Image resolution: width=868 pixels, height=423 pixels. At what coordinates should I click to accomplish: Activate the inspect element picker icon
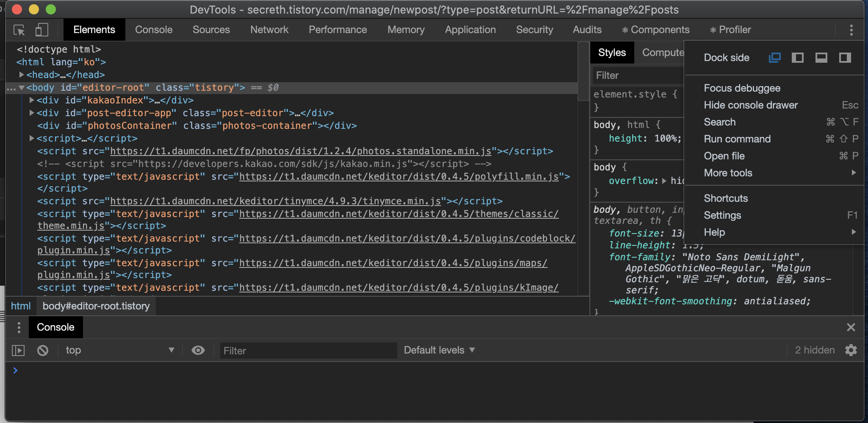click(19, 30)
